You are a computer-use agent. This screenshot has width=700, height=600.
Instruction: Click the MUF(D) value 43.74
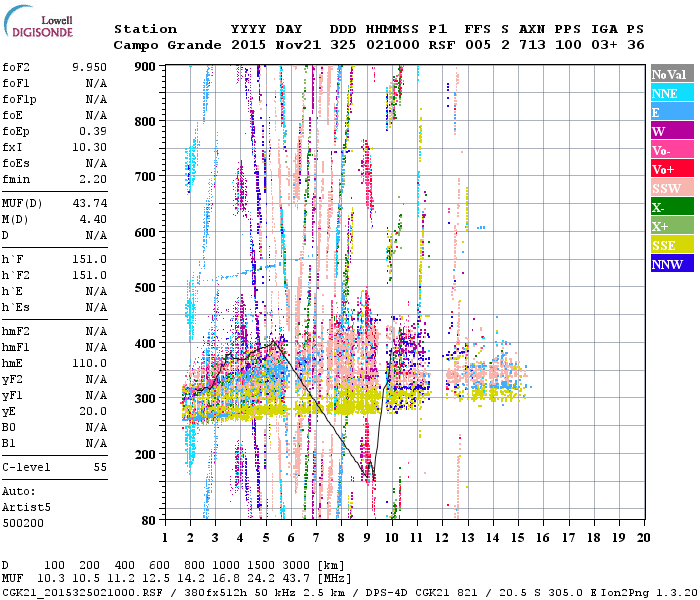coord(90,203)
